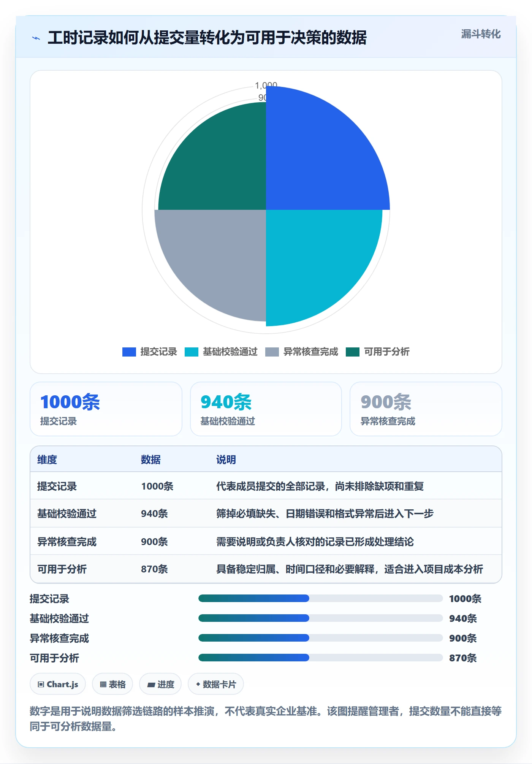
Task: Click the 数据 column header
Action: click(x=151, y=460)
